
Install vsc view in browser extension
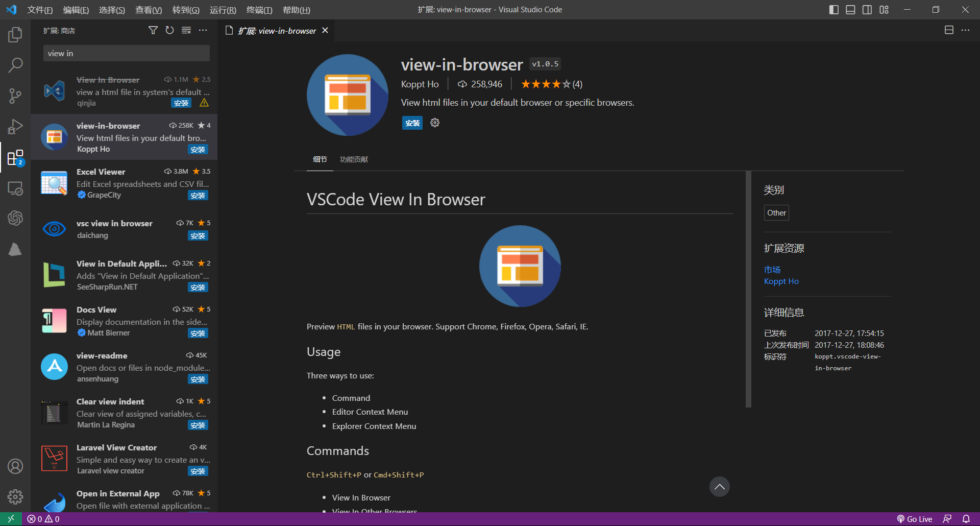click(198, 235)
